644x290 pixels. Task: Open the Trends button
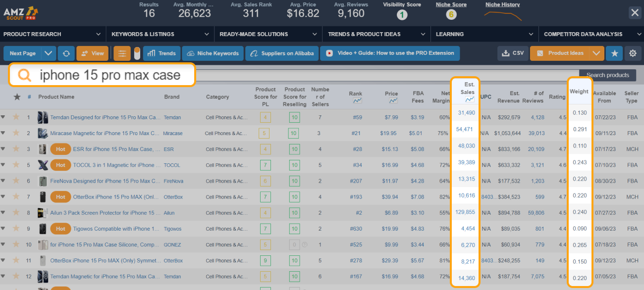161,53
